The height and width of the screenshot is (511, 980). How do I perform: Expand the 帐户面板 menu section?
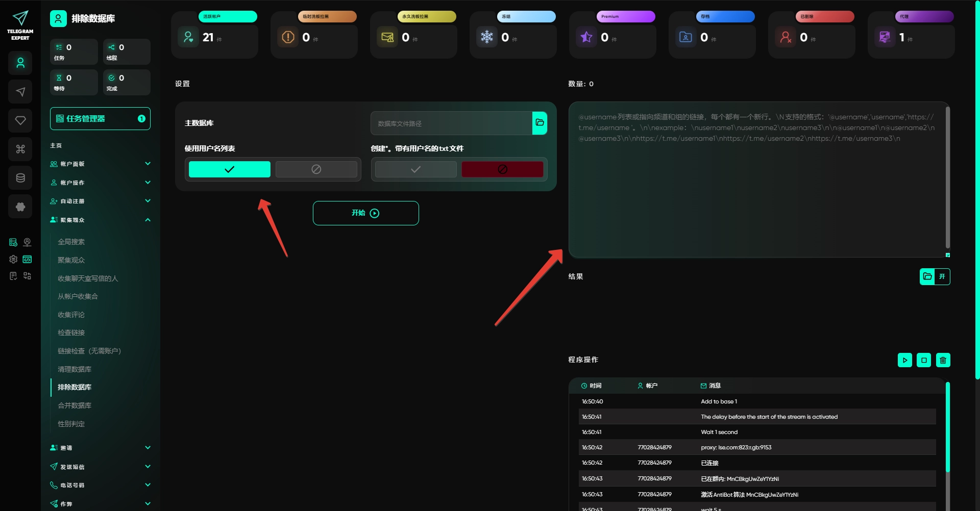100,164
